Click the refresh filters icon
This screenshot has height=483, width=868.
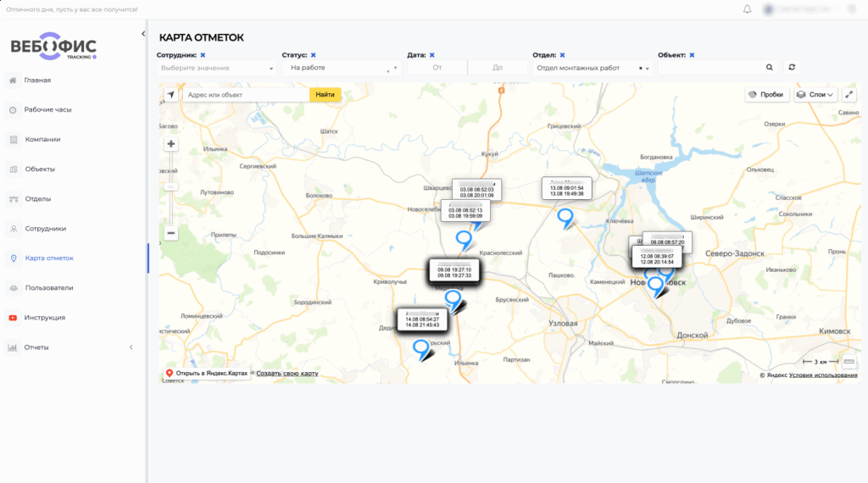(792, 68)
